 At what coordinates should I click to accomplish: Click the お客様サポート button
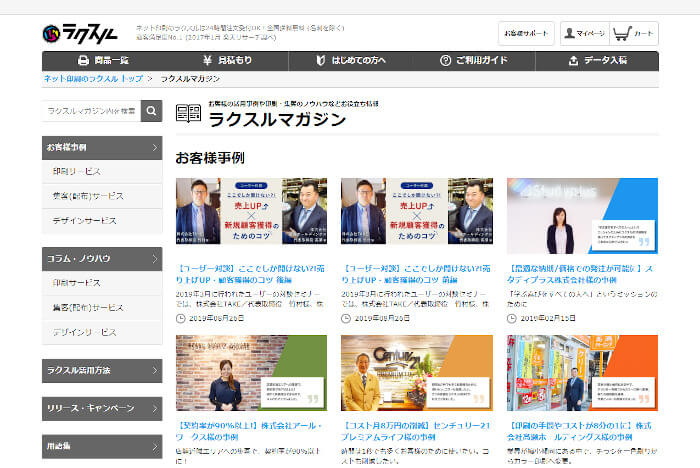[x=526, y=33]
